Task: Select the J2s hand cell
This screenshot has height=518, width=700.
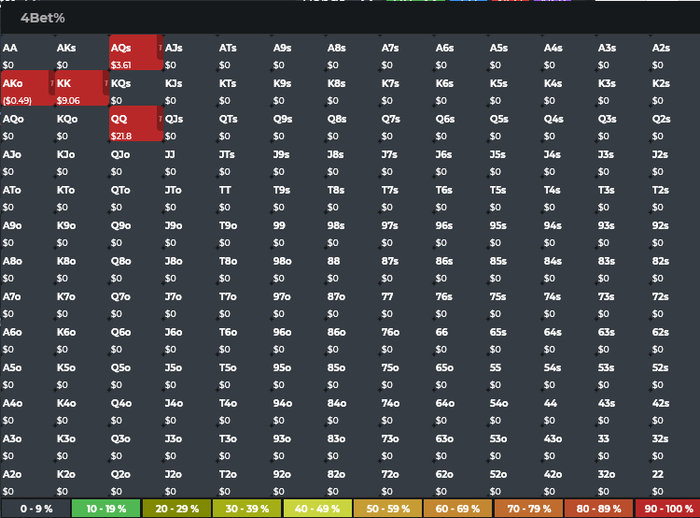Action: (x=675, y=159)
